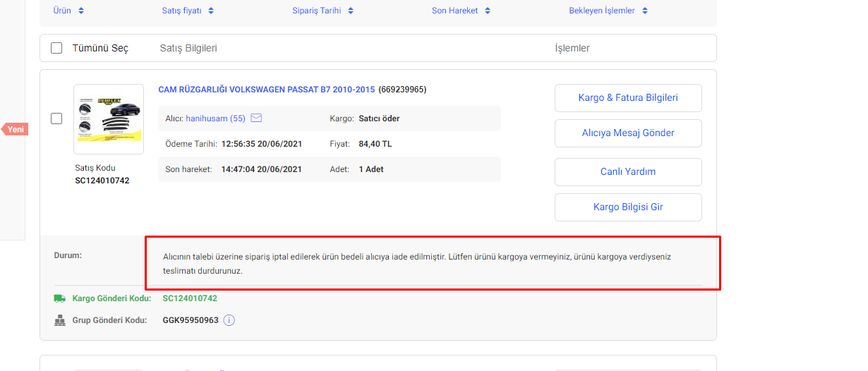Click the green SC124010742 shipment code
Image resolution: width=868 pixels, height=371 pixels.
coord(190,298)
